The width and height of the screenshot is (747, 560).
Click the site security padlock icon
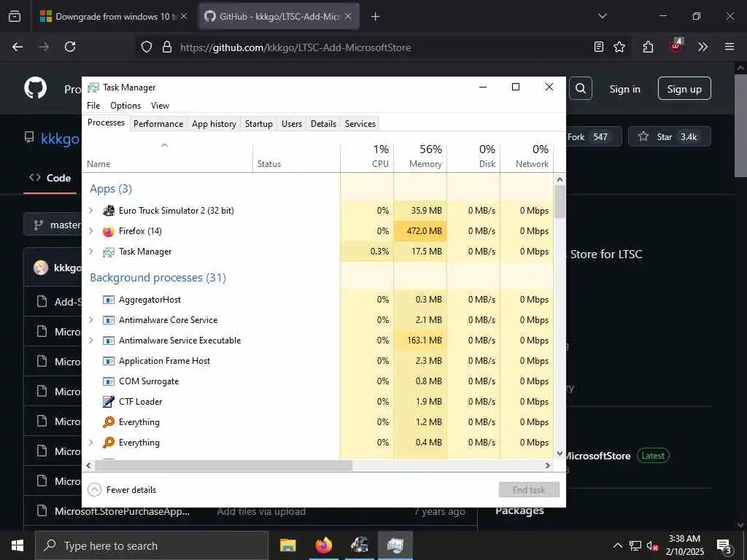click(167, 47)
